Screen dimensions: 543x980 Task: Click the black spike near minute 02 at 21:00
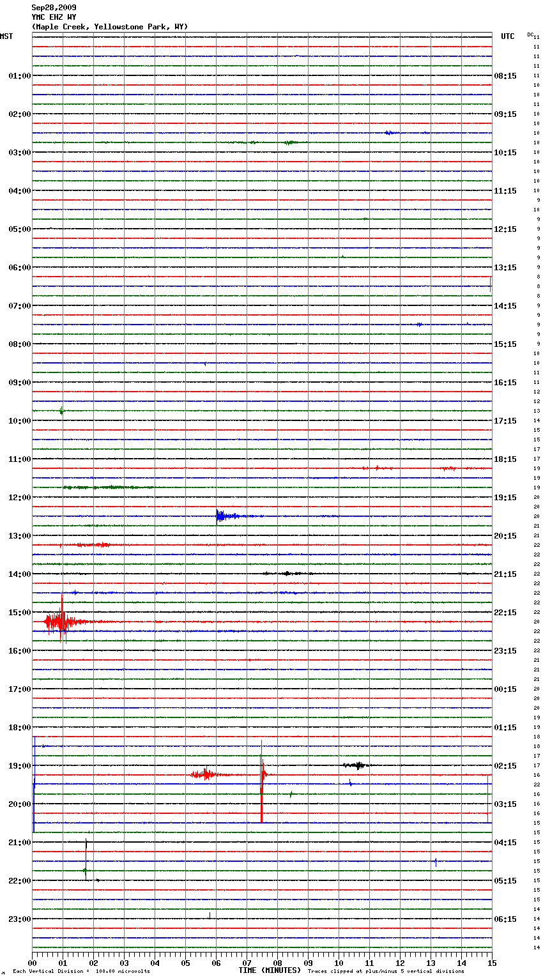point(86,859)
